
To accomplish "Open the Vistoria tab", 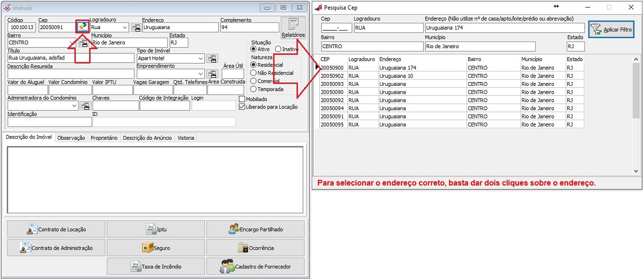I will (x=186, y=138).
